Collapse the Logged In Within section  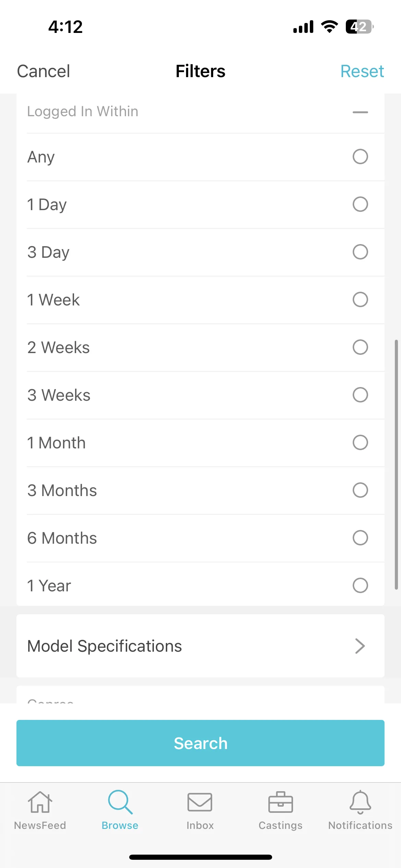(x=360, y=112)
